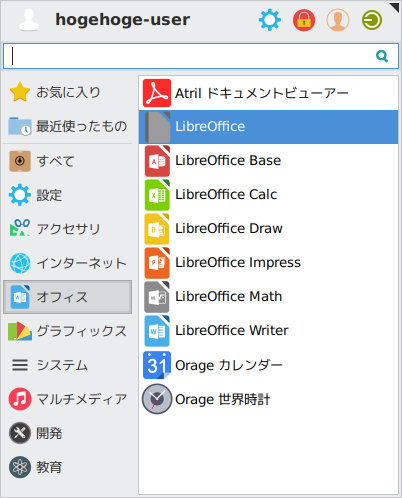Start LibreOffice Calc spreadsheet
This screenshot has width=402, height=498.
(268, 195)
